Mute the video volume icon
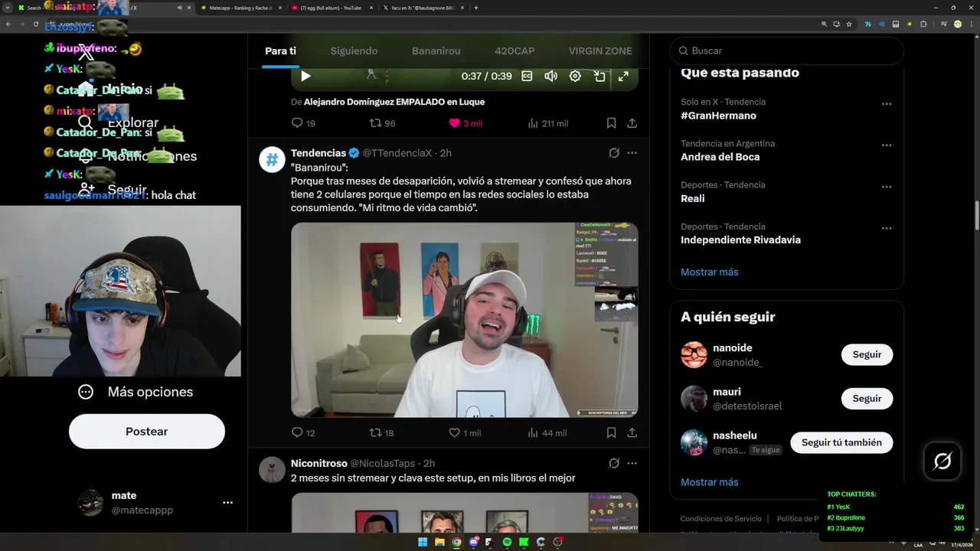This screenshot has width=980, height=551. pyautogui.click(x=550, y=76)
